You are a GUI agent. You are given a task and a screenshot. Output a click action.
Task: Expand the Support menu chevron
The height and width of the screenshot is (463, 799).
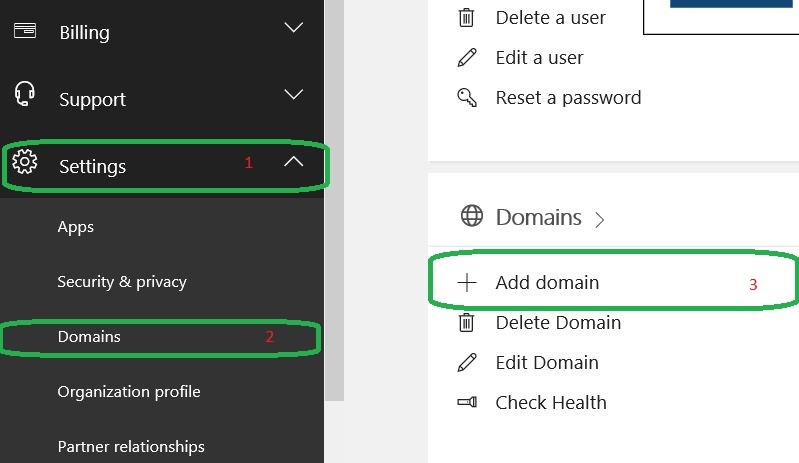click(x=293, y=95)
